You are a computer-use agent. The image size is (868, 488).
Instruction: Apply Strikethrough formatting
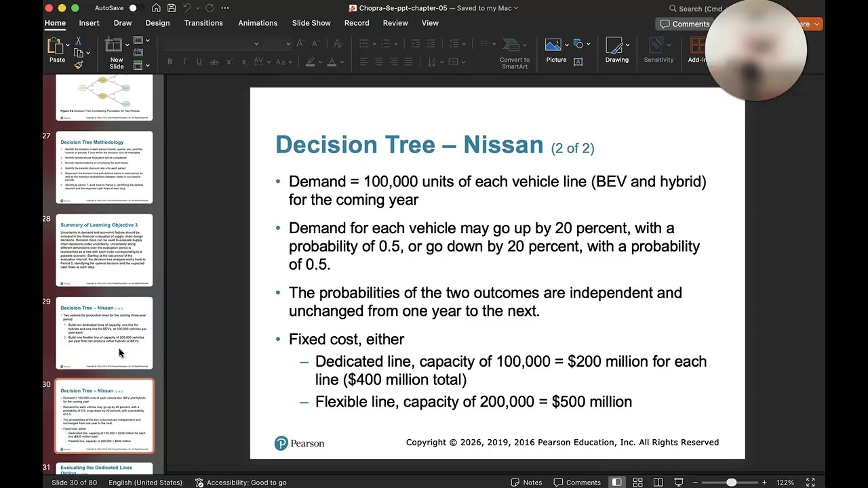[x=214, y=62]
